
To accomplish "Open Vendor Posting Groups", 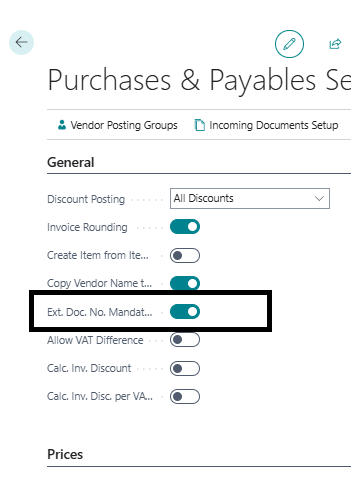I will [x=117, y=125].
